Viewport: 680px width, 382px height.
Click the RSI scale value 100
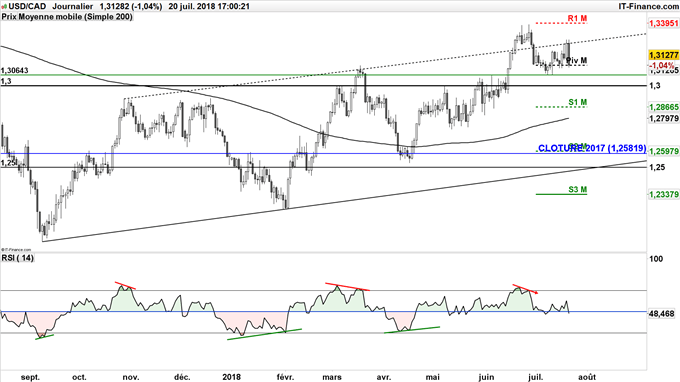click(657, 259)
